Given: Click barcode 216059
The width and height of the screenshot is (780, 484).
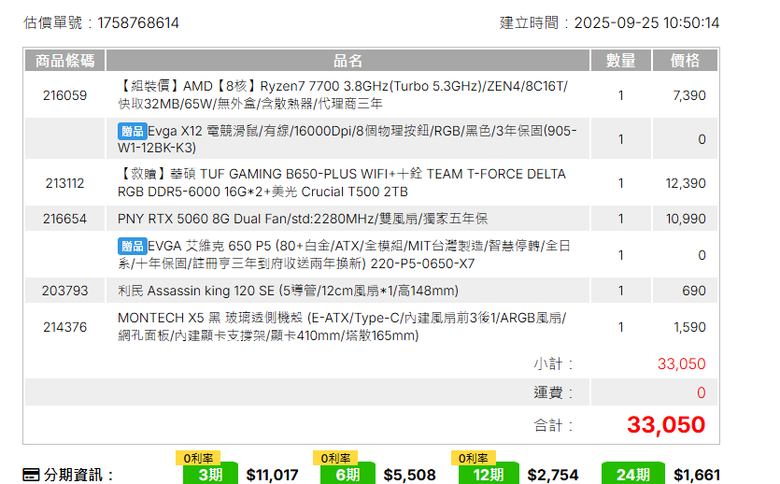Looking at the screenshot, I should point(65,95).
